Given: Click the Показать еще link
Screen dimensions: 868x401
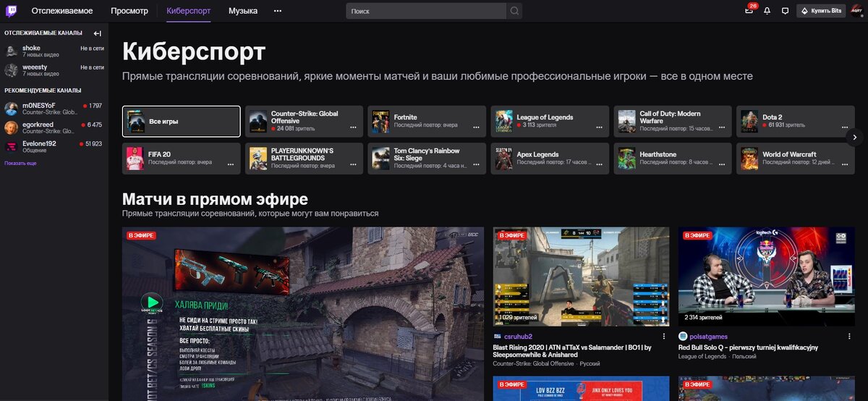Looking at the screenshot, I should pyautogui.click(x=20, y=163).
